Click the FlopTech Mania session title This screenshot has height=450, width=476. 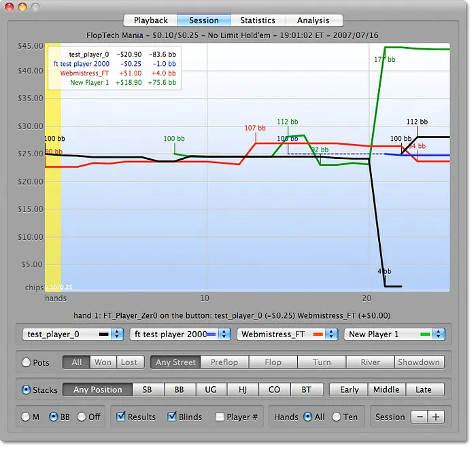[233, 35]
